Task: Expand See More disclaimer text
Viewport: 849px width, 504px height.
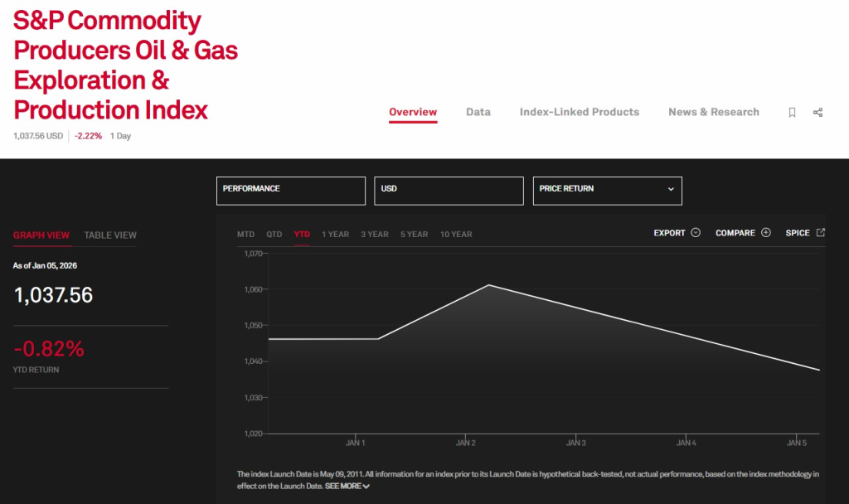Action: [x=347, y=486]
